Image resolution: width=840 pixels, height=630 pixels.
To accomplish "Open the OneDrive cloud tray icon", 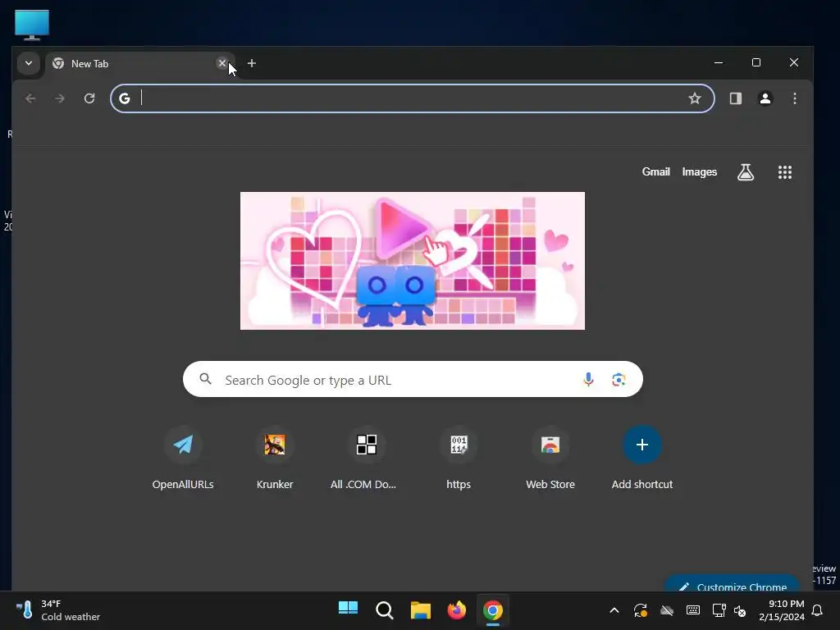I will pos(666,610).
